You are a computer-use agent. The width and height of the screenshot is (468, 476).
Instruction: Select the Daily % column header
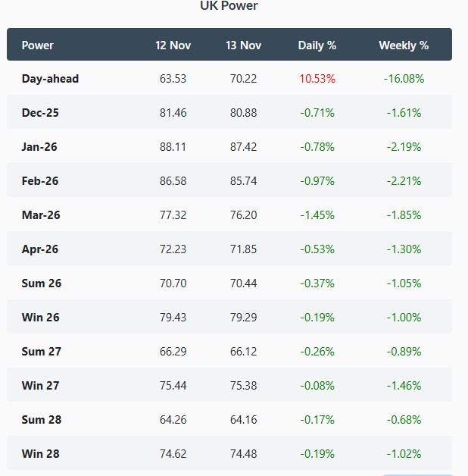(x=317, y=45)
